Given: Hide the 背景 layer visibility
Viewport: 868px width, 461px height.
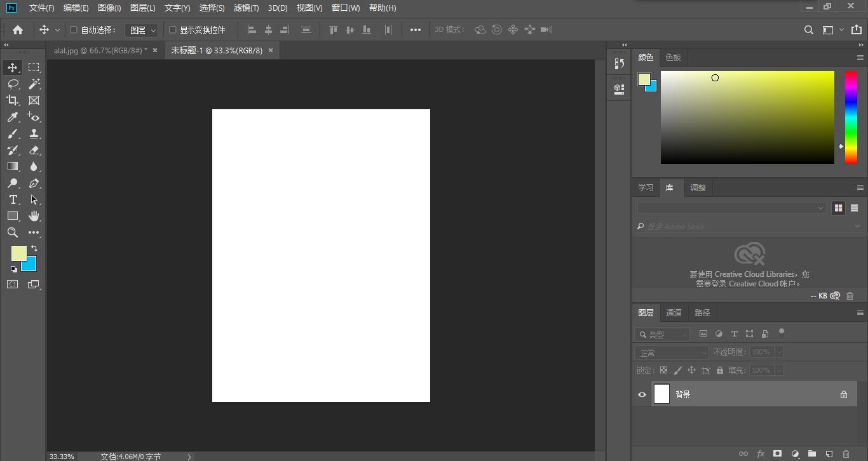Looking at the screenshot, I should (642, 394).
